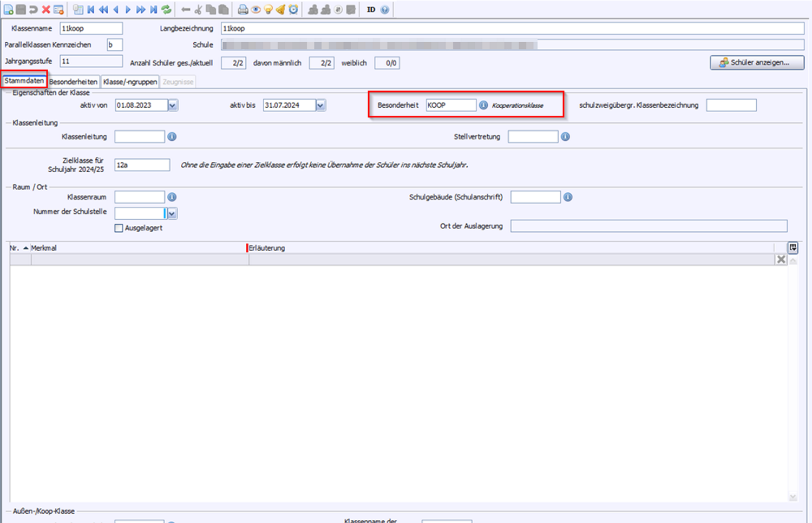Open the 'aktiv bis' date dropdown
812x523 pixels.
pos(320,105)
